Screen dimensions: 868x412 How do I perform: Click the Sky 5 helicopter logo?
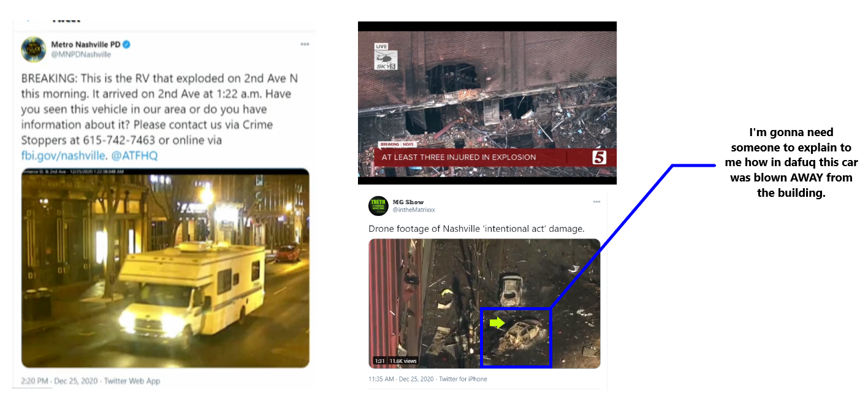[x=386, y=58]
